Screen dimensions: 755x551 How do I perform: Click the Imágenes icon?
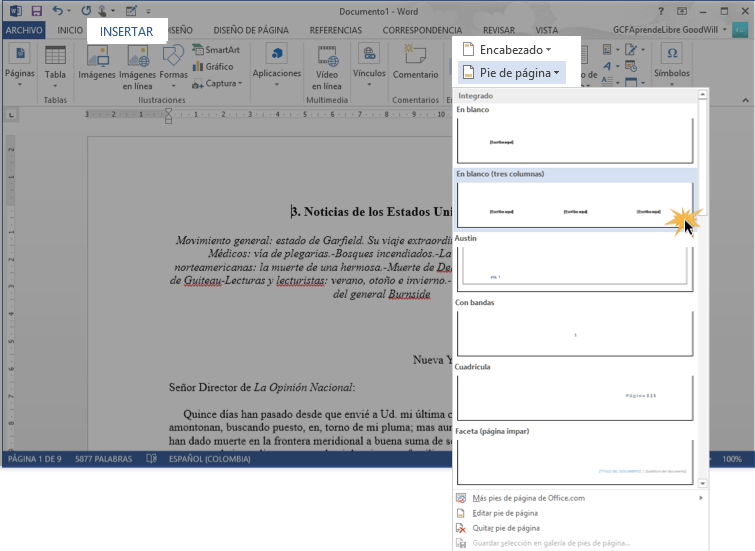pos(97,66)
